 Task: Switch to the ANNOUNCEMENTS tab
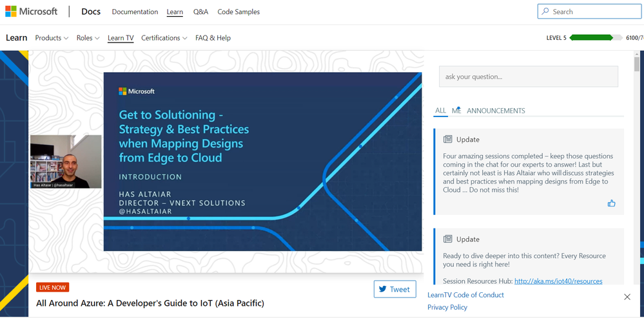click(x=496, y=111)
